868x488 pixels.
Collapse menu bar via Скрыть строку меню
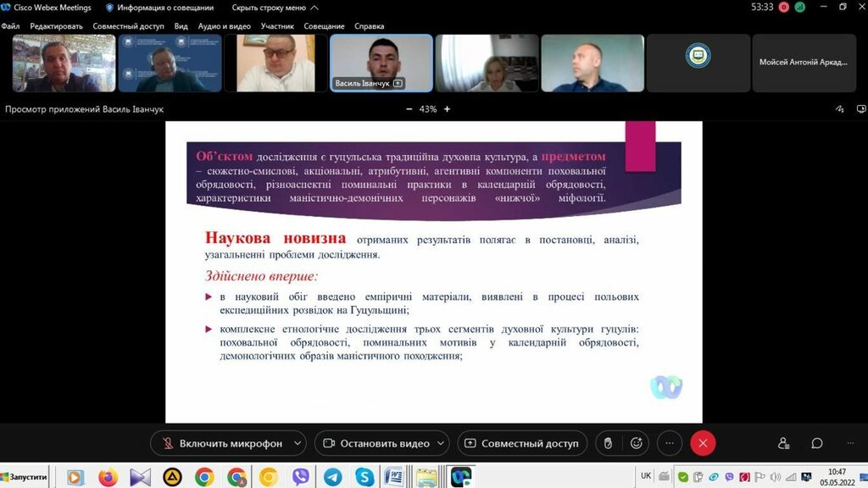click(269, 8)
